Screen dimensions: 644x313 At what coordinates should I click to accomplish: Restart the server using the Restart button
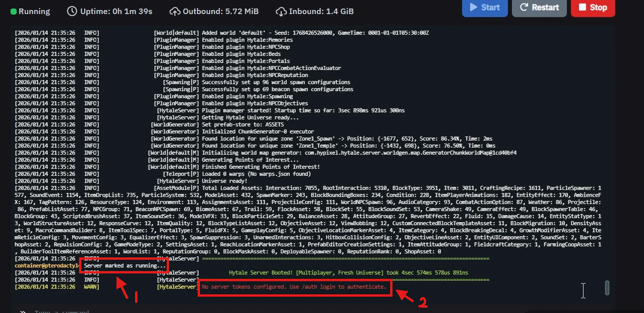pyautogui.click(x=539, y=8)
